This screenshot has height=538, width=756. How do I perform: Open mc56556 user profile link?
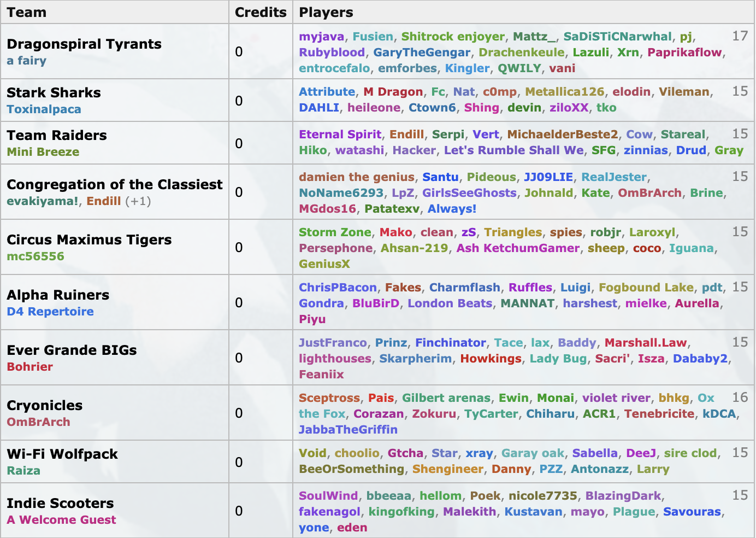click(35, 256)
